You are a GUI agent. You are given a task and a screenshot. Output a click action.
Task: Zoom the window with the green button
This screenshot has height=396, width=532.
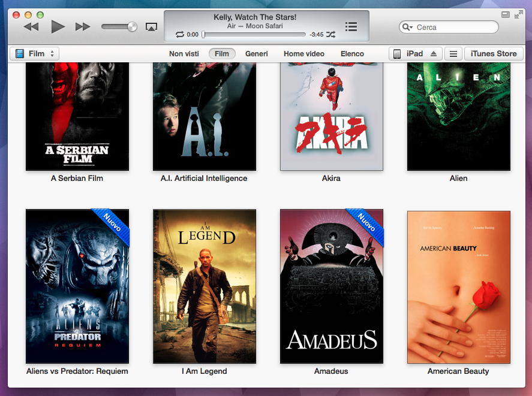(40, 15)
